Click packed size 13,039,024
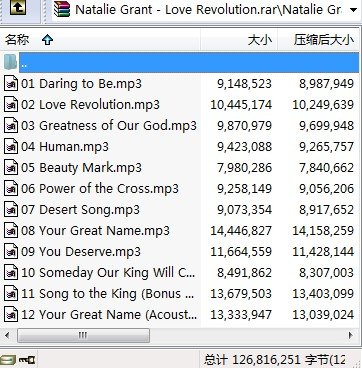The width and height of the screenshot is (362, 368). pos(323,315)
